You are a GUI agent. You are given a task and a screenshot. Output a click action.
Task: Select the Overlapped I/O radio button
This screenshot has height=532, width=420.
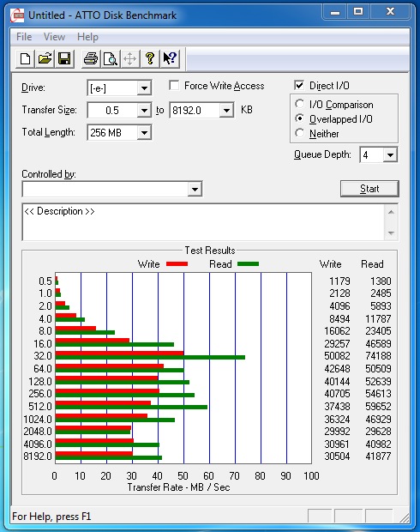pyautogui.click(x=299, y=118)
